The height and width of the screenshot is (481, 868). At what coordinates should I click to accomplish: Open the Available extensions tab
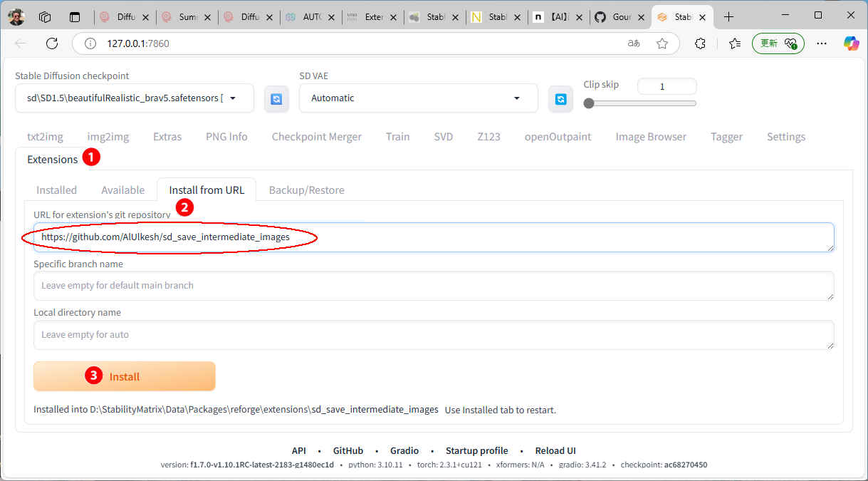coord(122,190)
